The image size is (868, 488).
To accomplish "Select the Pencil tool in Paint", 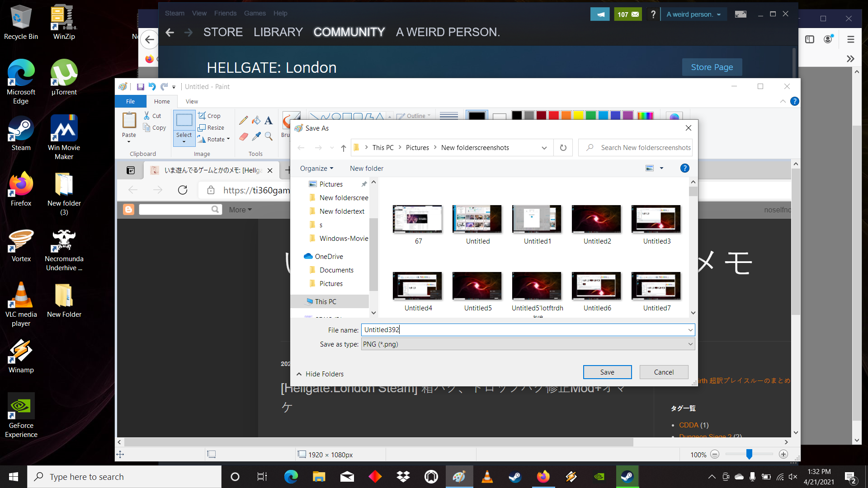I will coord(243,120).
